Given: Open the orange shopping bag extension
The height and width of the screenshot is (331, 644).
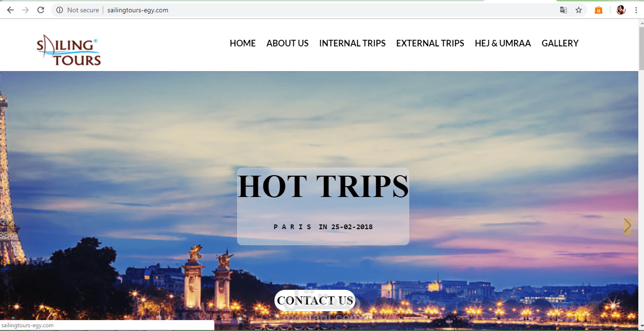Looking at the screenshot, I should (599, 10).
